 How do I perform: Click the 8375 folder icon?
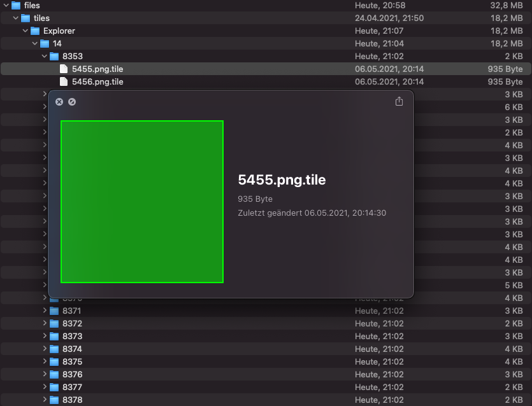coord(54,361)
